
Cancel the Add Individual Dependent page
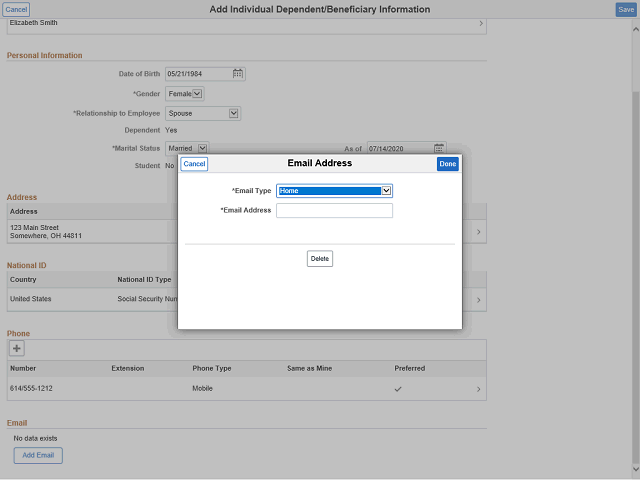16,10
